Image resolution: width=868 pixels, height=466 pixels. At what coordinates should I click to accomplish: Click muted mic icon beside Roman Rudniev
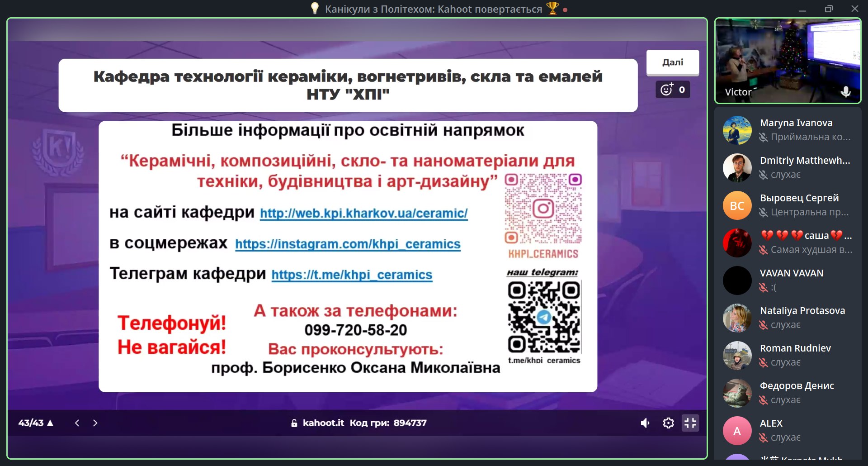763,362
